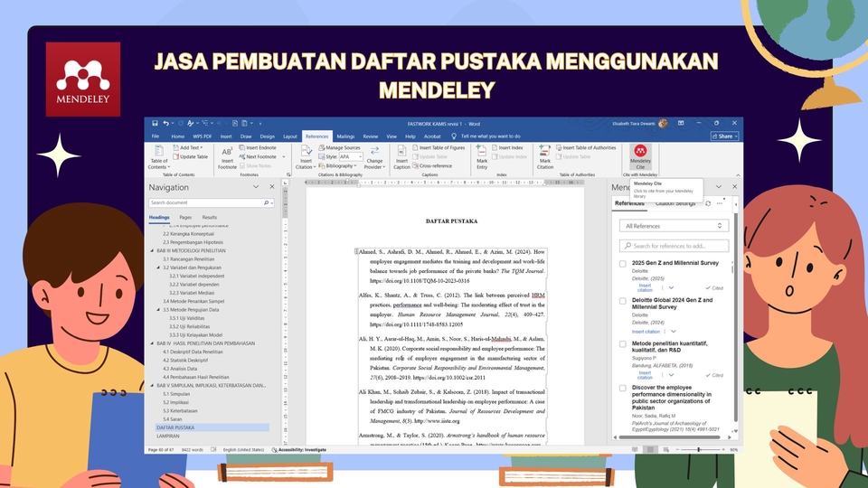Tick checkbox for Deloitte Global 2024 Gen Z Survey
Viewport: 868px width, 488px height.
tap(623, 301)
